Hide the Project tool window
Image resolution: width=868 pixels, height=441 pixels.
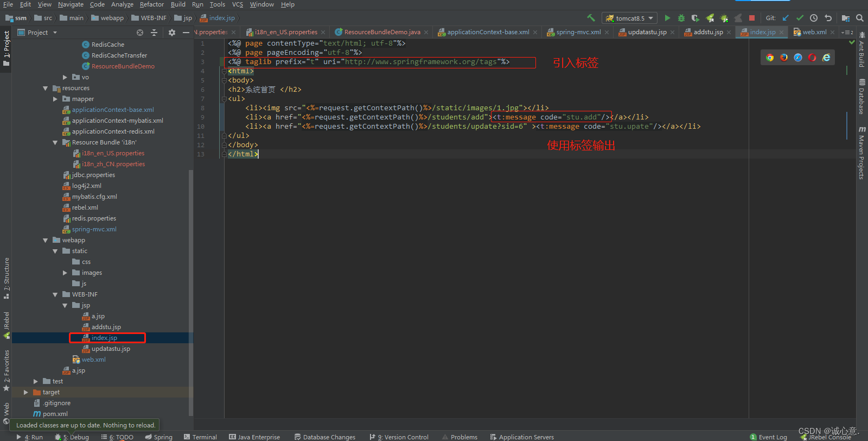[186, 33]
